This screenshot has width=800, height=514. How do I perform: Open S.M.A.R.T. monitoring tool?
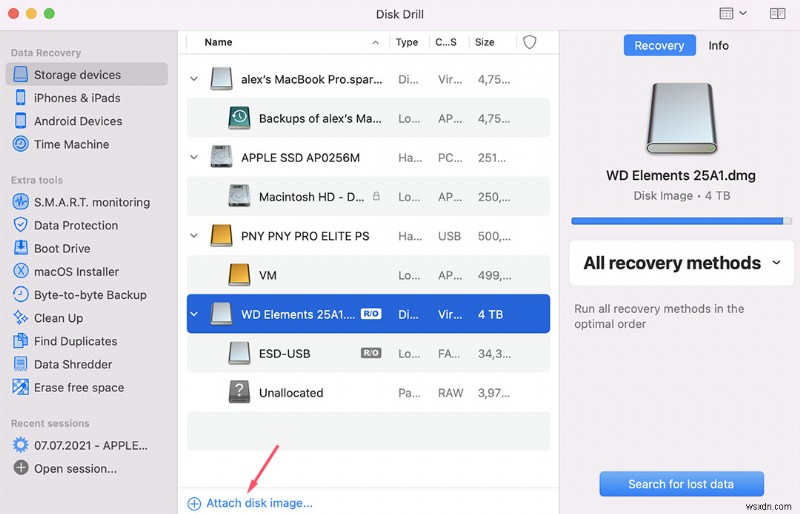click(x=92, y=202)
